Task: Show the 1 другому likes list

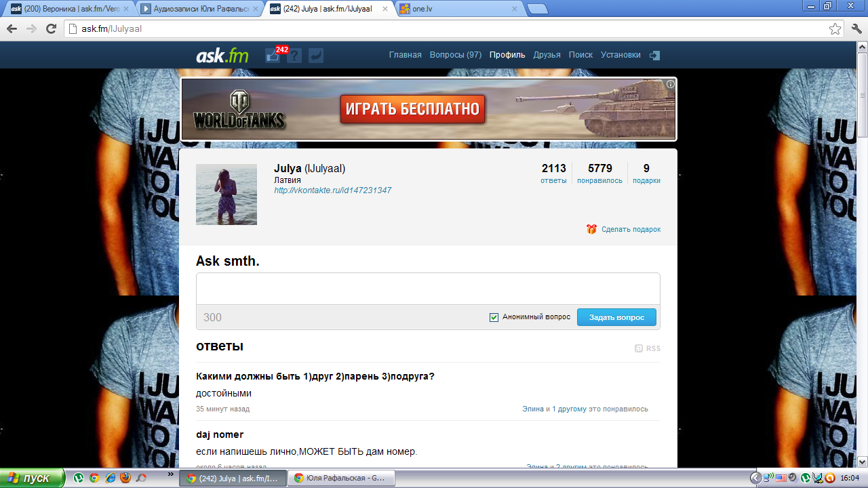Action: [569, 409]
